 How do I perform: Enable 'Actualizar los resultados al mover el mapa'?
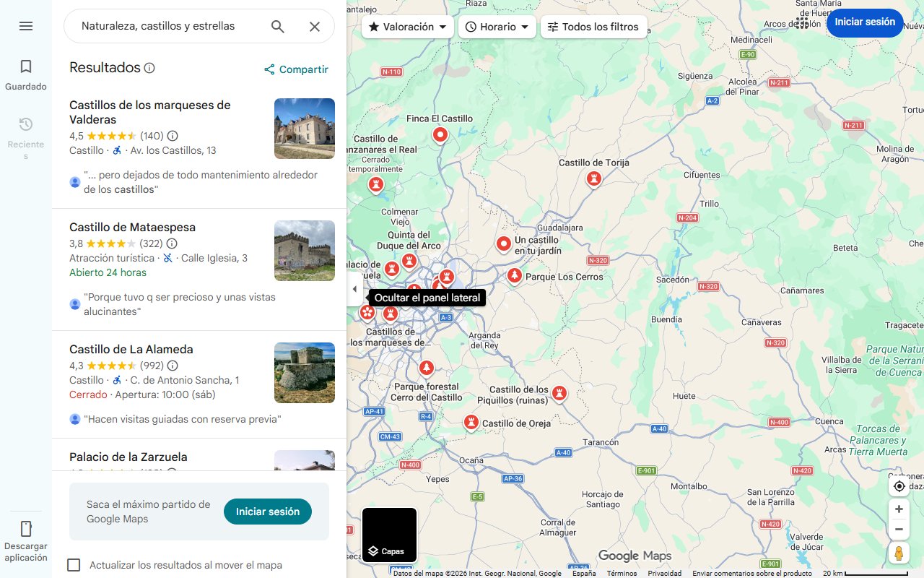pos(74,565)
